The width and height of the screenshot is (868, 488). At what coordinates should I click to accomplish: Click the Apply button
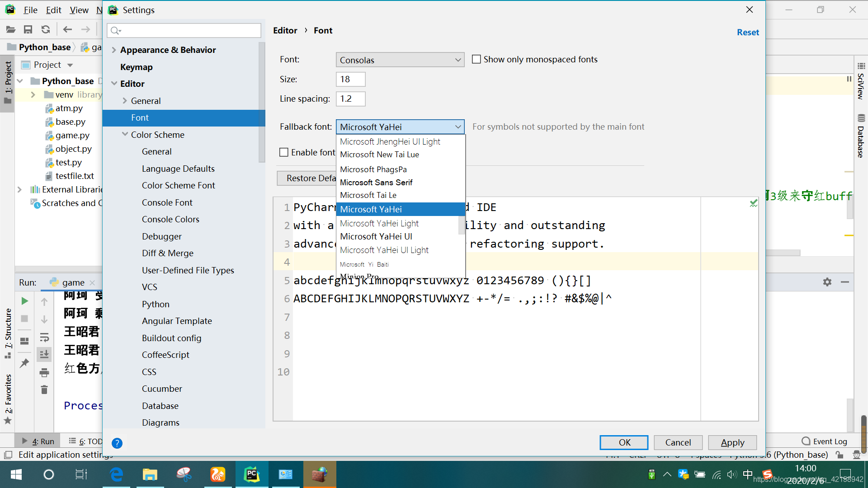(x=732, y=442)
